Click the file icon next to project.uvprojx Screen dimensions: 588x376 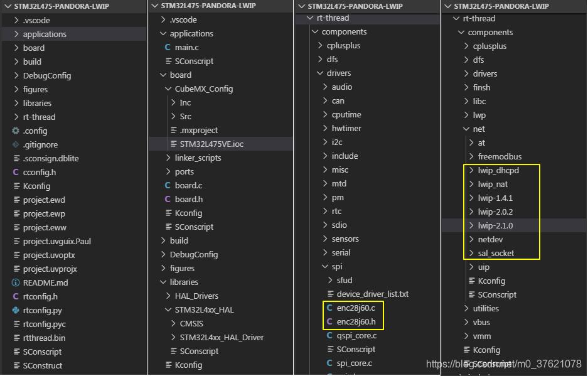pos(16,269)
